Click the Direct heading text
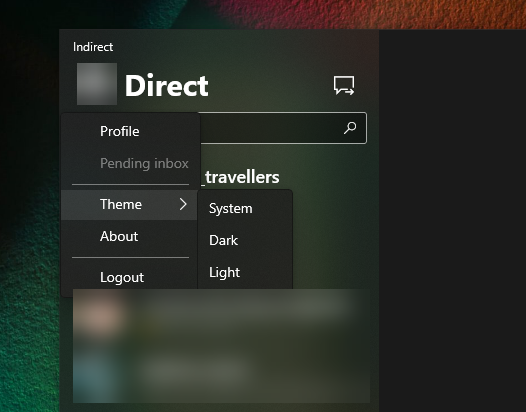The width and height of the screenshot is (526, 412). (x=166, y=86)
